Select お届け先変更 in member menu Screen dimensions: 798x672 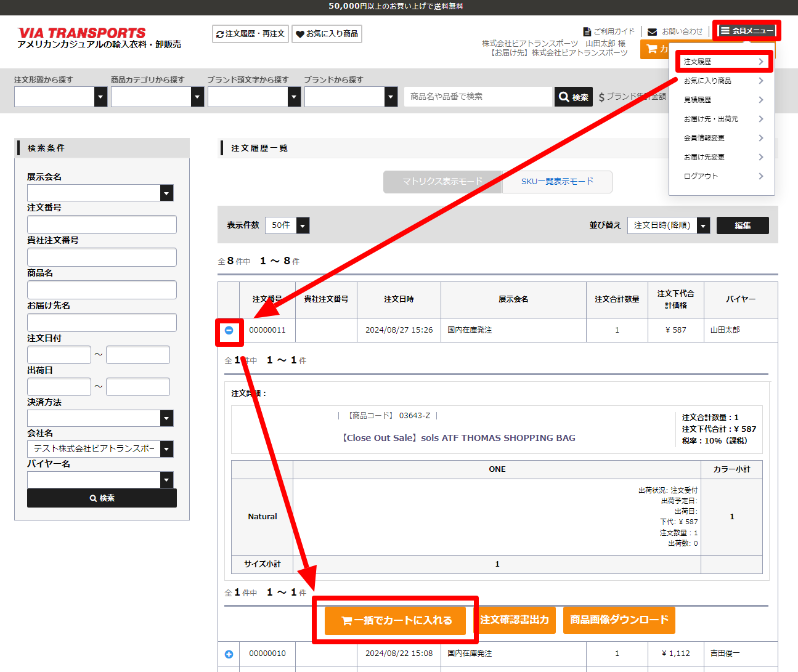click(722, 157)
